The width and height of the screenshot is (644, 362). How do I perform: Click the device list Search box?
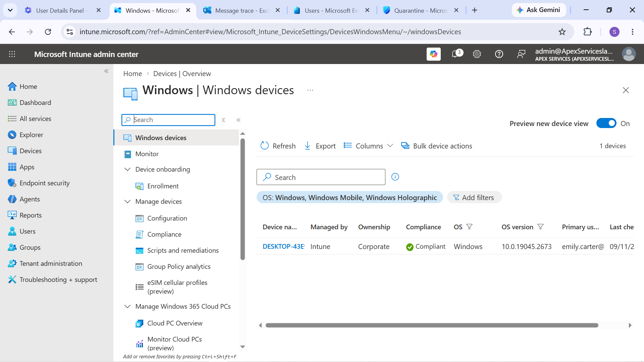pyautogui.click(x=321, y=177)
